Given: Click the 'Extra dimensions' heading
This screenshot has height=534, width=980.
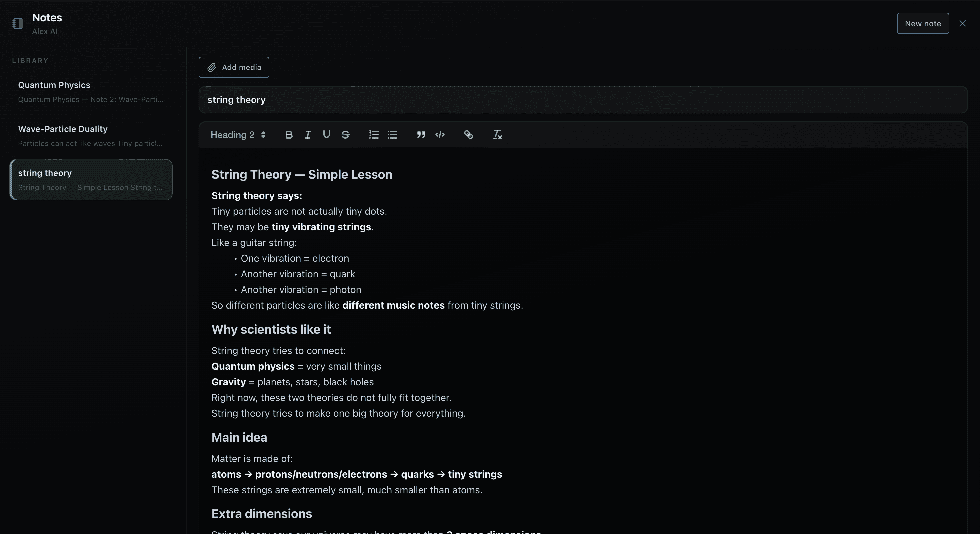Looking at the screenshot, I should pos(261,514).
